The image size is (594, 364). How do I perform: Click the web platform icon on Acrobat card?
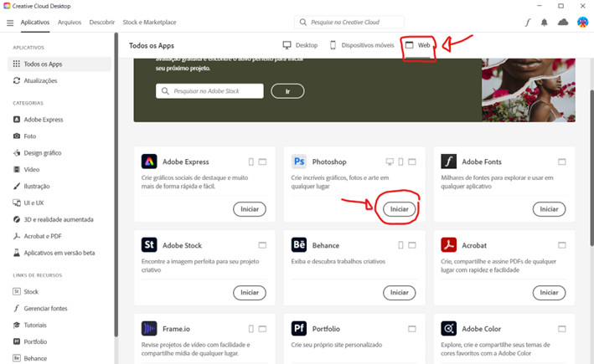pos(562,245)
